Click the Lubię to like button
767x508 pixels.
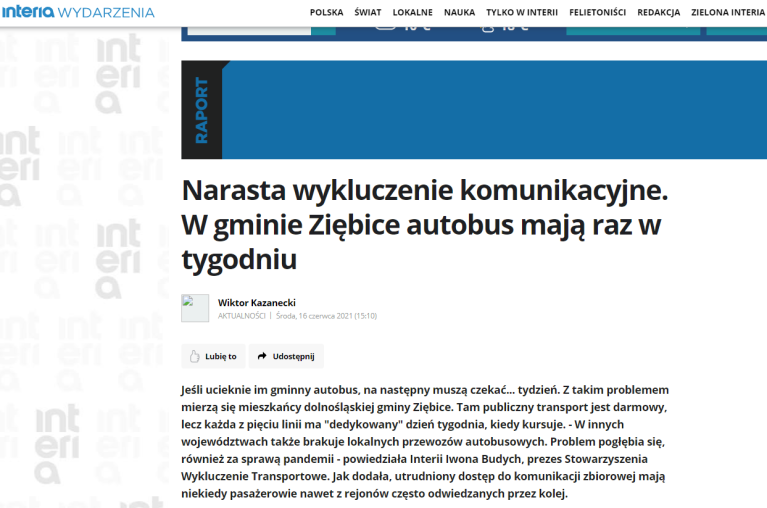point(213,356)
